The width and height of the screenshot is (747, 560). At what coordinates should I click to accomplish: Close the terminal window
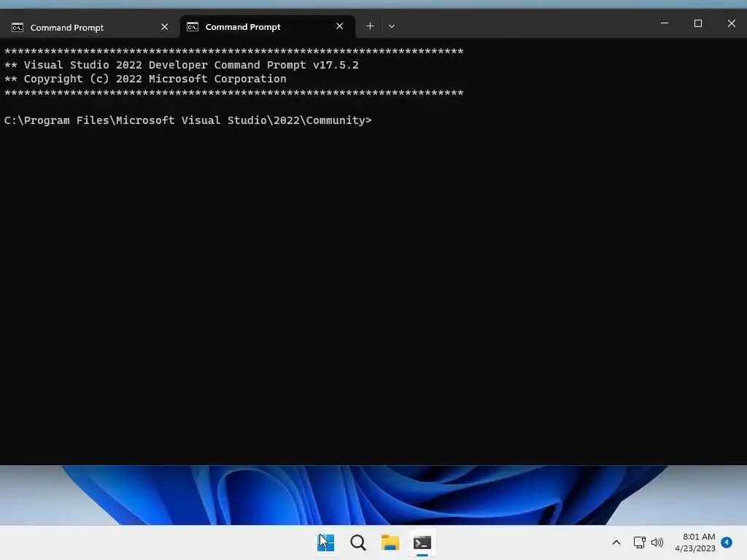[731, 23]
